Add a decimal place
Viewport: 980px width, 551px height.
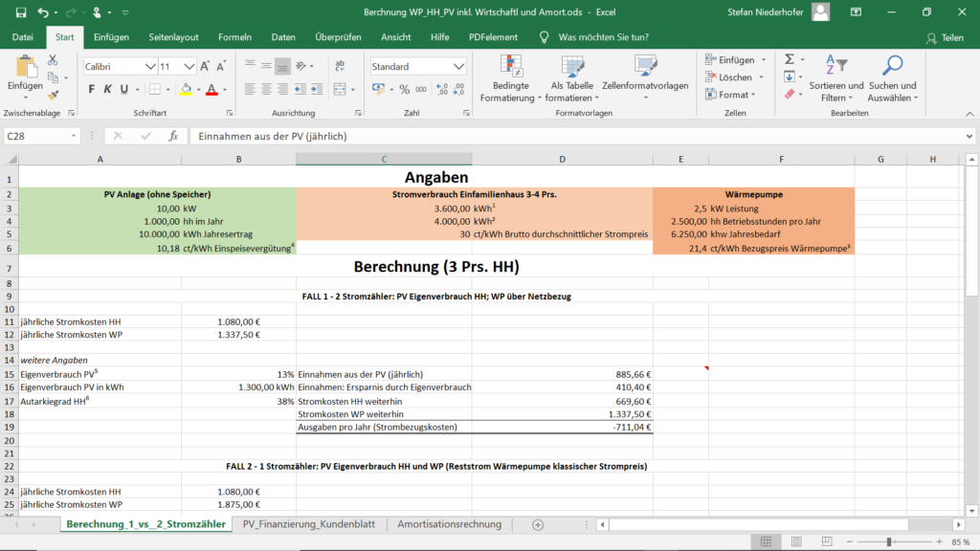point(442,89)
